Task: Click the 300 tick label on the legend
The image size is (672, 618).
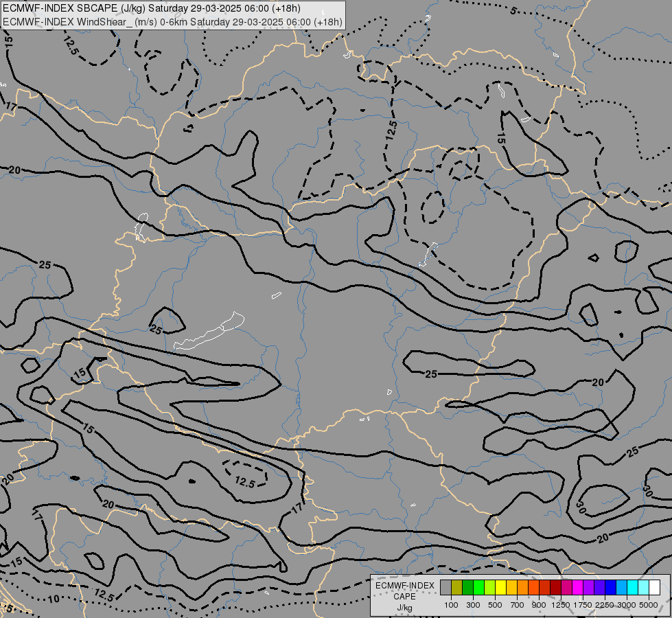Action: pos(473,605)
